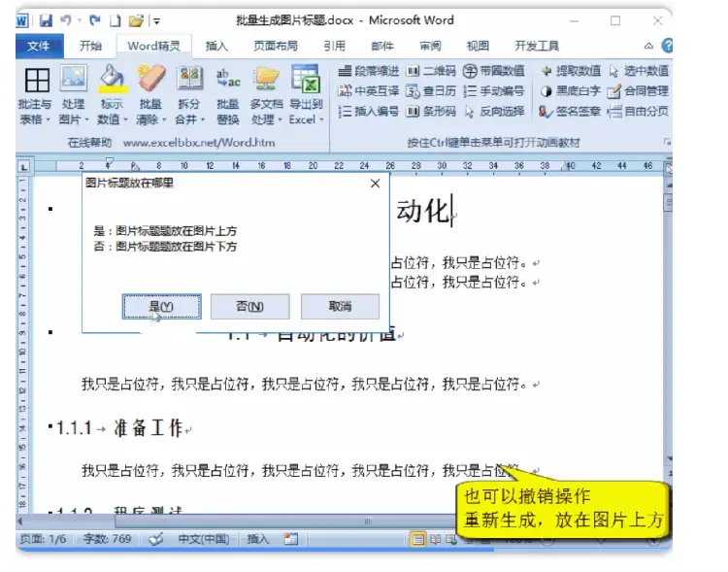The image size is (728, 572).
Task: Click the 反向选择 command
Action: (x=494, y=111)
